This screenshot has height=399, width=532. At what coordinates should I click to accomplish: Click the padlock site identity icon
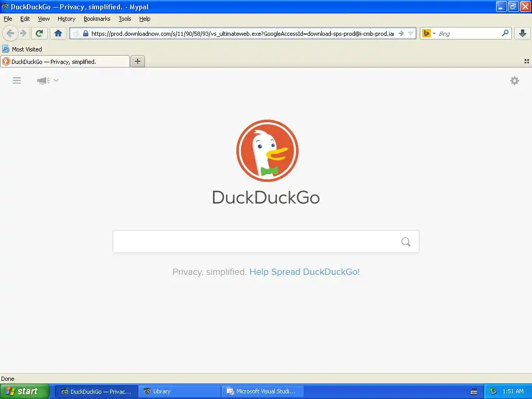[x=86, y=33]
